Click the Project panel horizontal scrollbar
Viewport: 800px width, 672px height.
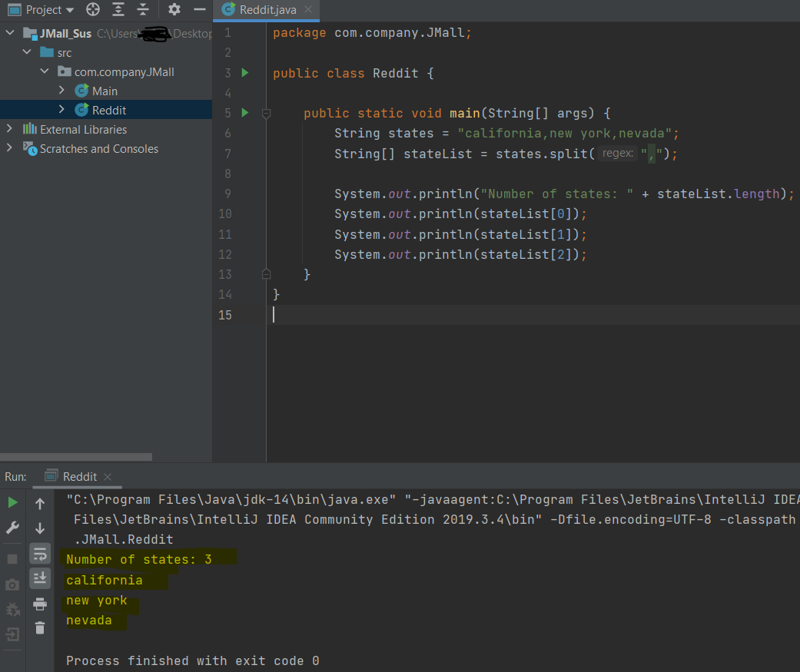[x=76, y=457]
